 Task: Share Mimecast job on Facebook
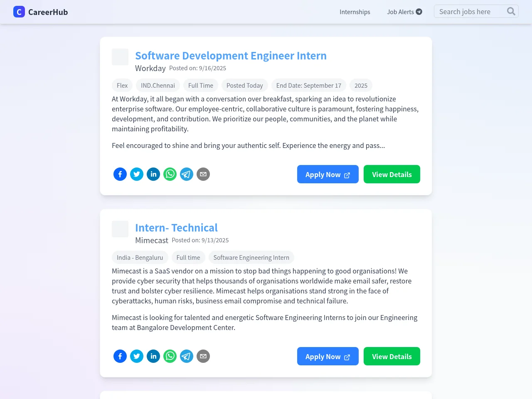tap(120, 356)
